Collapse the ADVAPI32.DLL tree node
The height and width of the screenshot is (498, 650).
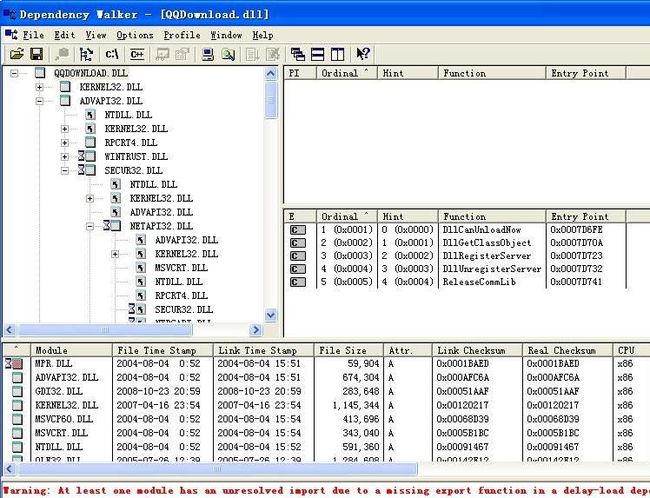(39, 101)
